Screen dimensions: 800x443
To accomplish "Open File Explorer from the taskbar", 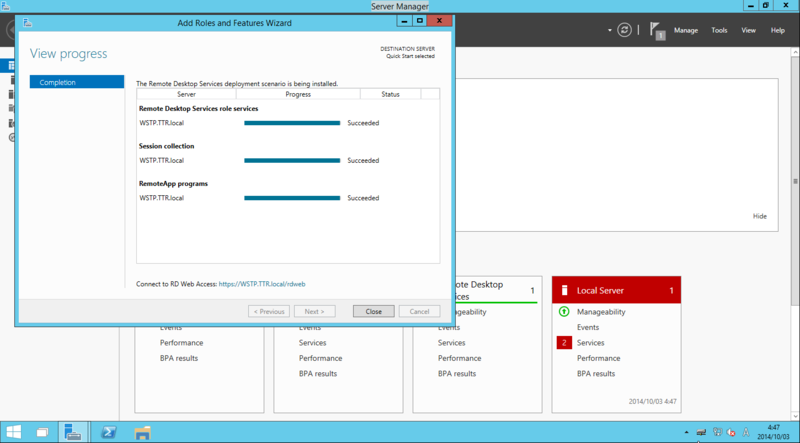I will pyautogui.click(x=142, y=432).
